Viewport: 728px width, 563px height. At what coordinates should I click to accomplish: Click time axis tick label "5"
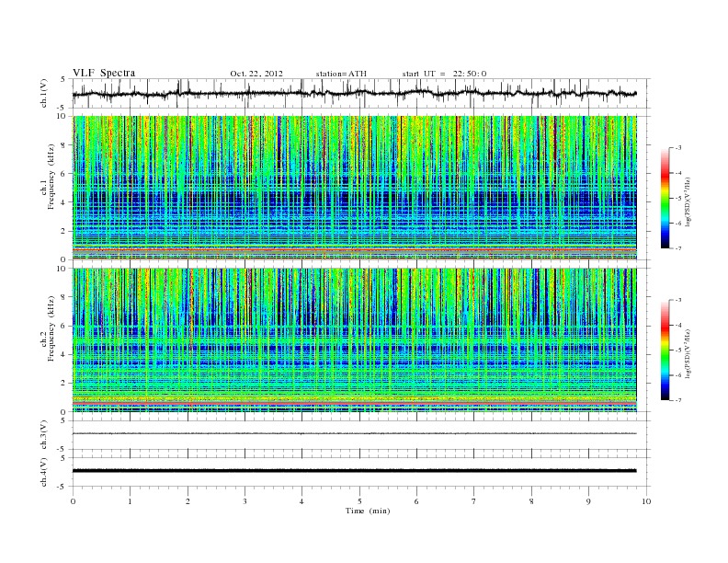point(359,502)
